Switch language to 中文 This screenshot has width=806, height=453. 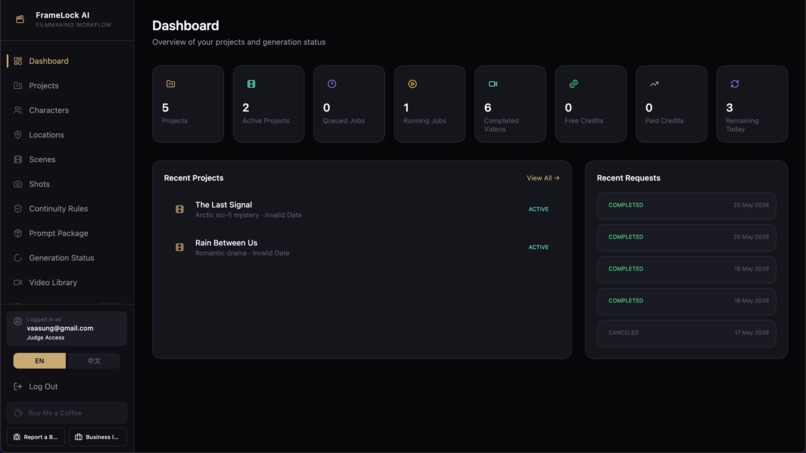click(94, 361)
